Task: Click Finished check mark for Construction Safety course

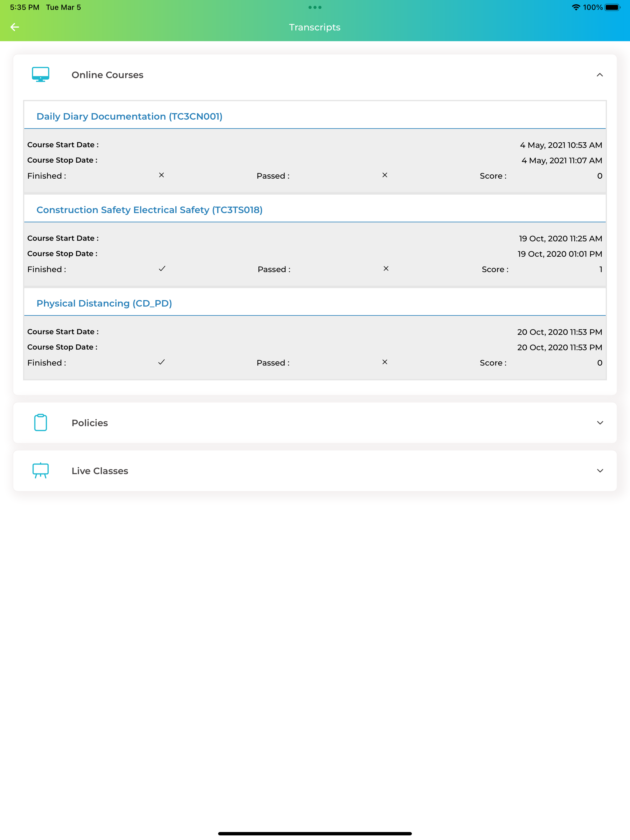Action: (x=162, y=268)
